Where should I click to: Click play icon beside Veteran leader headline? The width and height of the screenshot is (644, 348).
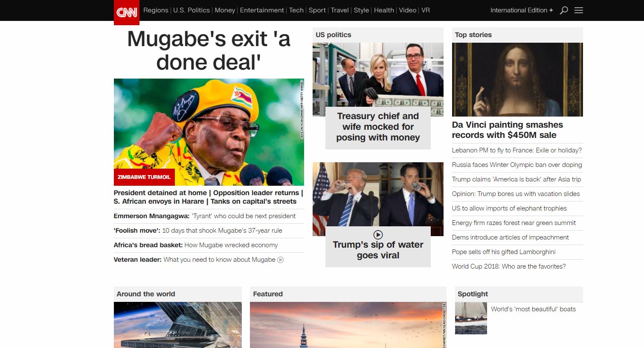tap(280, 260)
